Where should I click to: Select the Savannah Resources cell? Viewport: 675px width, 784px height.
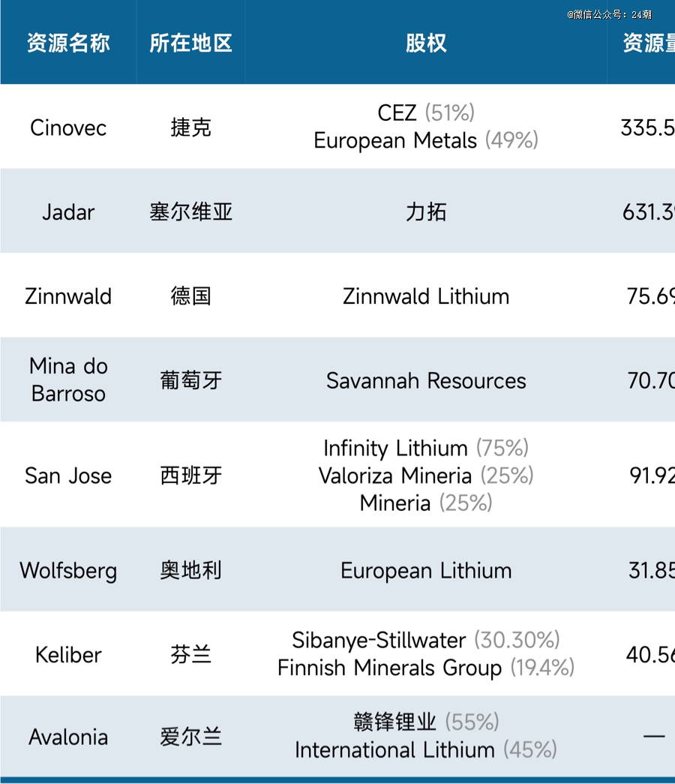[426, 380]
